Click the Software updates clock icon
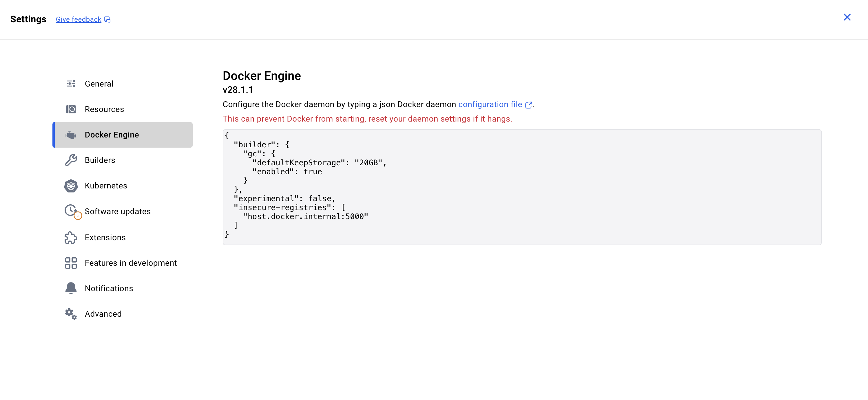This screenshot has width=868, height=400. [71, 210]
